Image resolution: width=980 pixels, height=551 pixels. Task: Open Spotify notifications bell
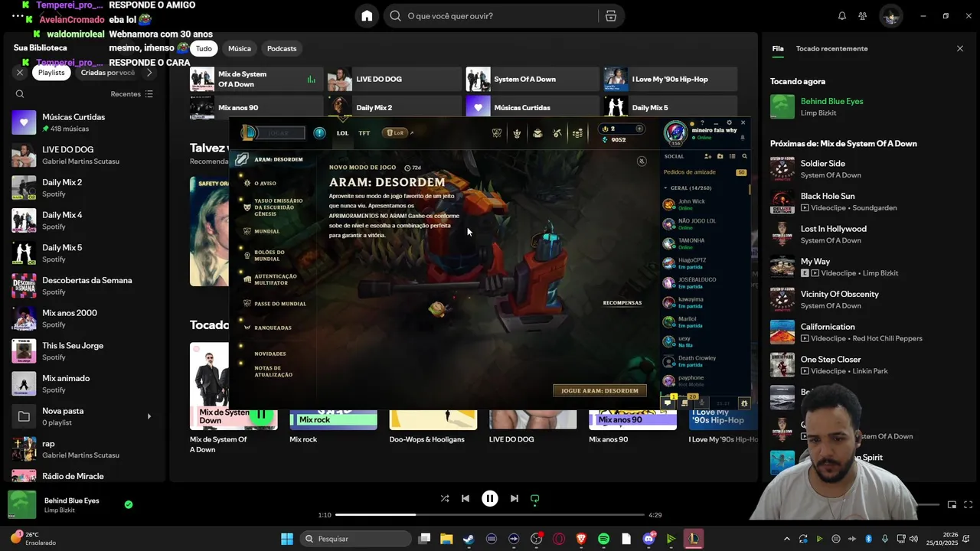click(841, 15)
